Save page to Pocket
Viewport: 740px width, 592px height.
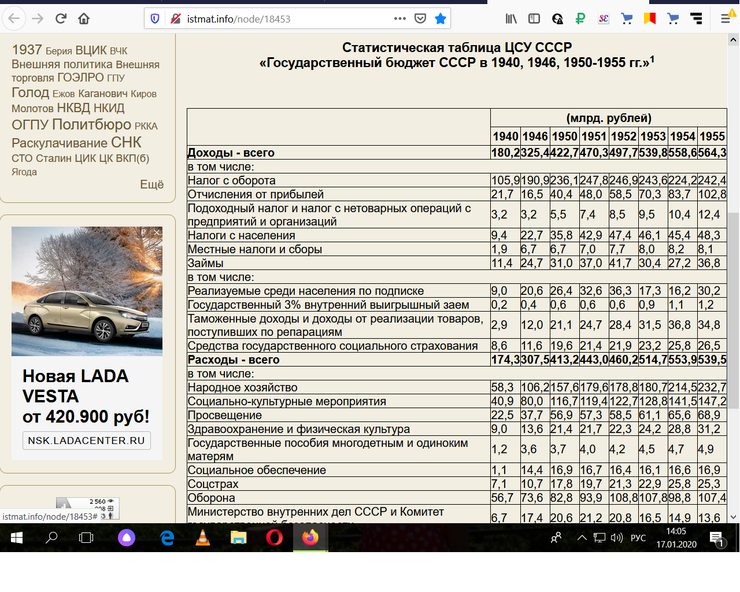[419, 18]
